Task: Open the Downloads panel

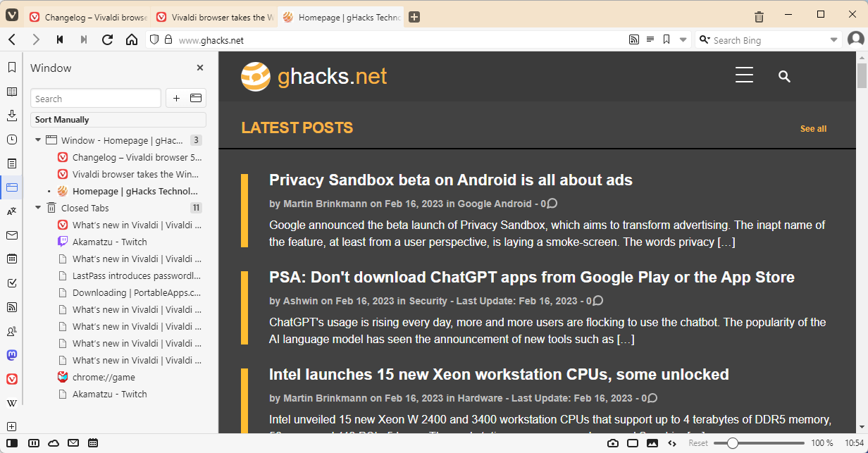Action: 12,116
